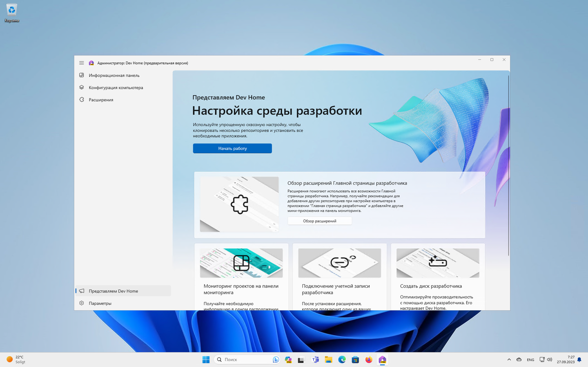Click the stacked layers icon for machine configuration

[82, 87]
